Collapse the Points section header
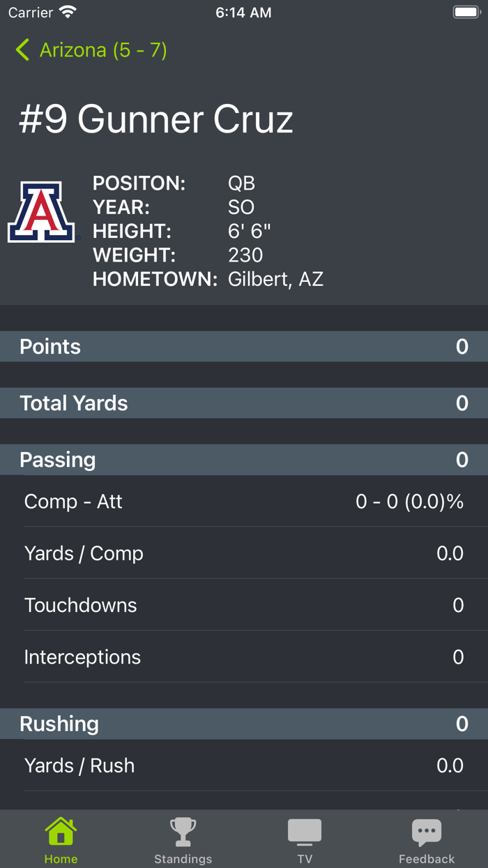 click(244, 346)
